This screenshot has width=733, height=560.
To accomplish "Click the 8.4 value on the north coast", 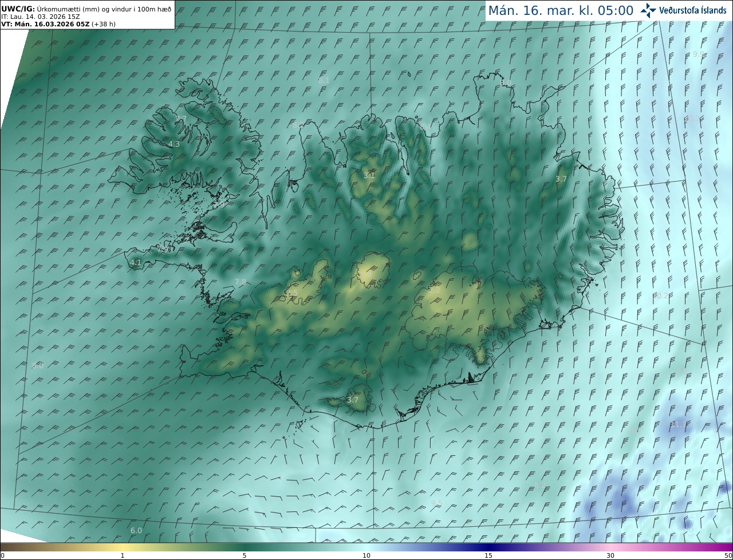I will coord(425,127).
